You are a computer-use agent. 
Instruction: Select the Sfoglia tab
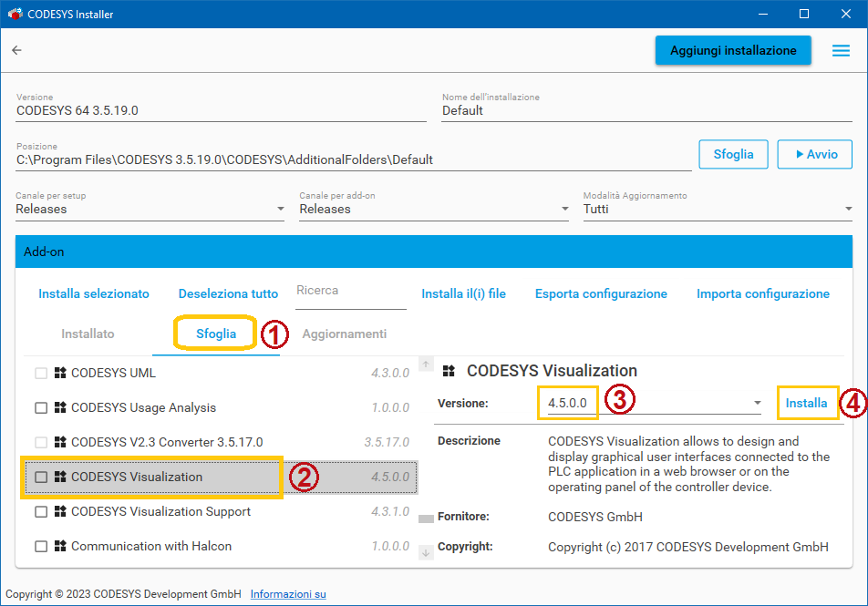(216, 334)
